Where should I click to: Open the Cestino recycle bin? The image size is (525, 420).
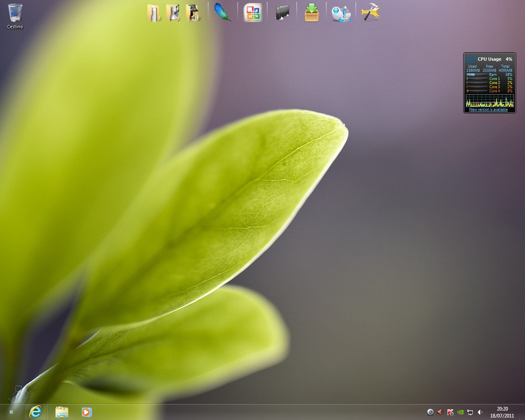pyautogui.click(x=15, y=16)
